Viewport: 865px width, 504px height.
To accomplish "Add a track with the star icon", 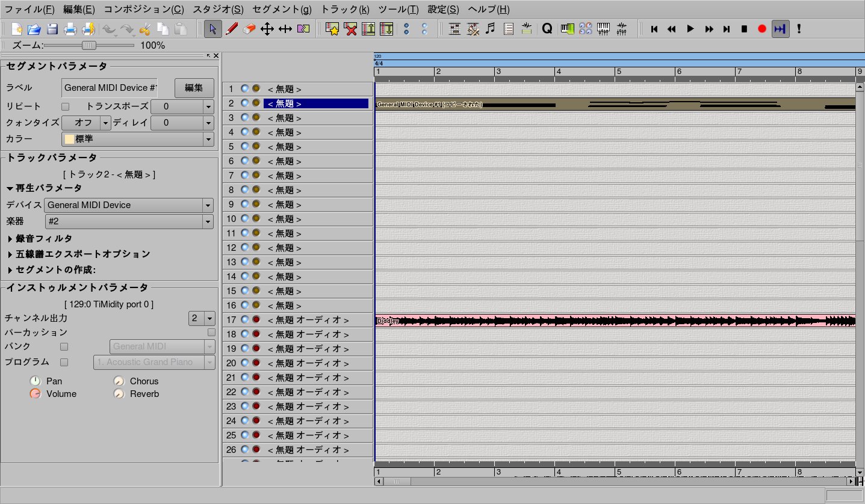I will [332, 28].
